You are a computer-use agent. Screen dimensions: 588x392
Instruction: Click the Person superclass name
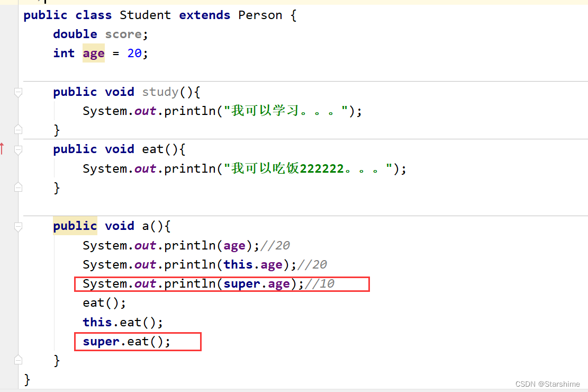260,15
